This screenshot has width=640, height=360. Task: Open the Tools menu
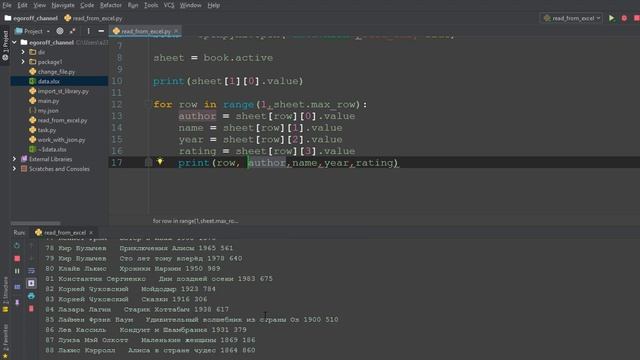click(151, 5)
